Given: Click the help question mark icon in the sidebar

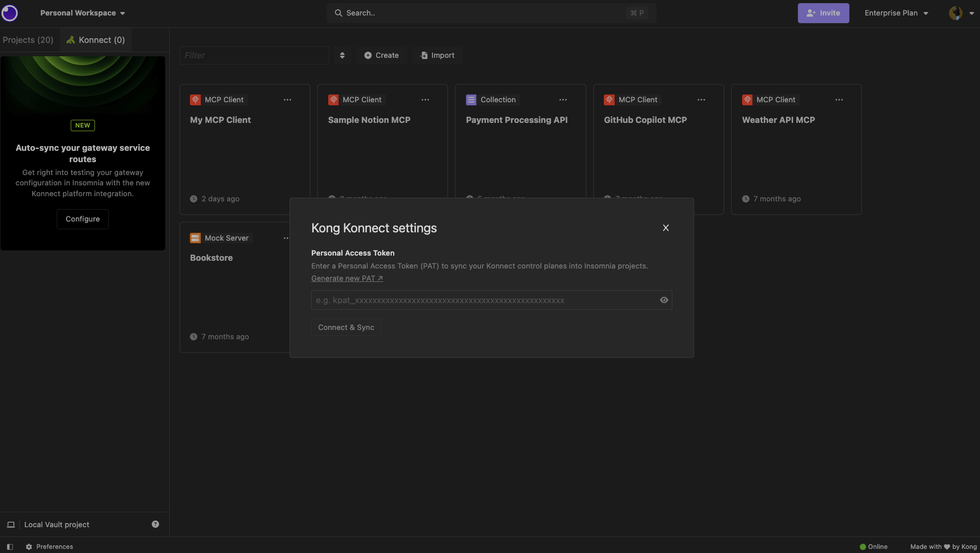Looking at the screenshot, I should coord(155,524).
